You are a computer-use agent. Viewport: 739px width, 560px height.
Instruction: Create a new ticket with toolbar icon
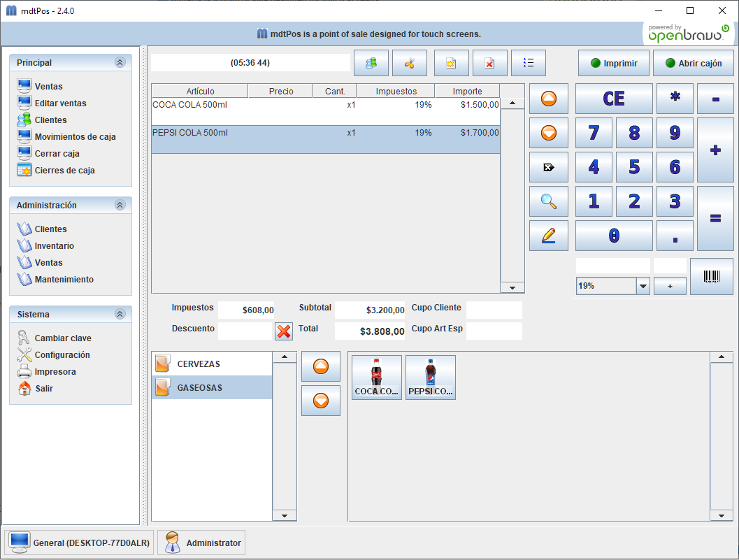point(451,63)
